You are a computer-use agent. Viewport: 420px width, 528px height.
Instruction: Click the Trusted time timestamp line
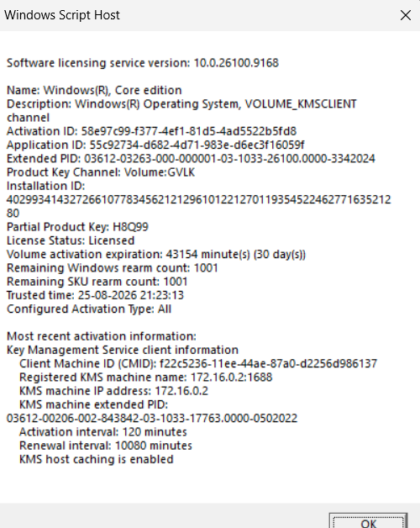[x=95, y=295]
